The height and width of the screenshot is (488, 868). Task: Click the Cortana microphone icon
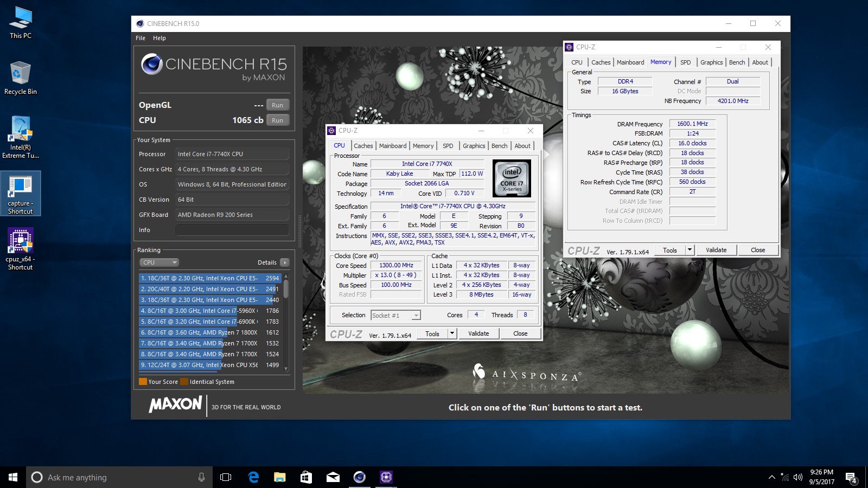(201, 477)
